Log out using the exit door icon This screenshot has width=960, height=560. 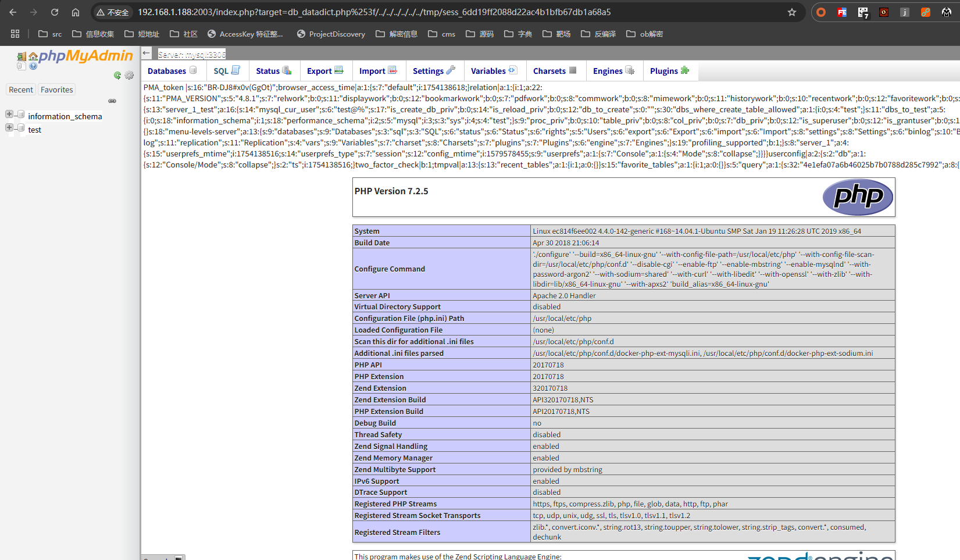pyautogui.click(x=22, y=56)
